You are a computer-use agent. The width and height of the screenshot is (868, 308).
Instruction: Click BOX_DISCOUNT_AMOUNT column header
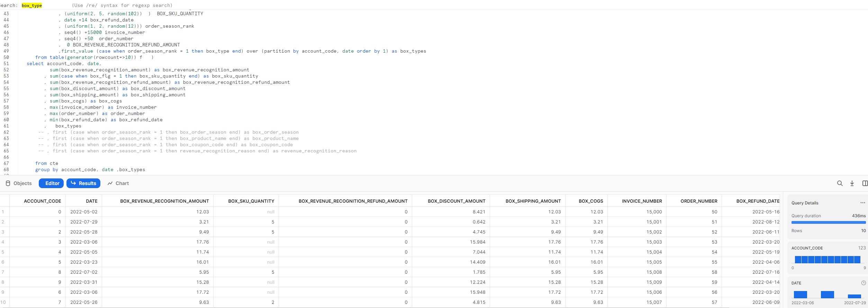coord(456,201)
